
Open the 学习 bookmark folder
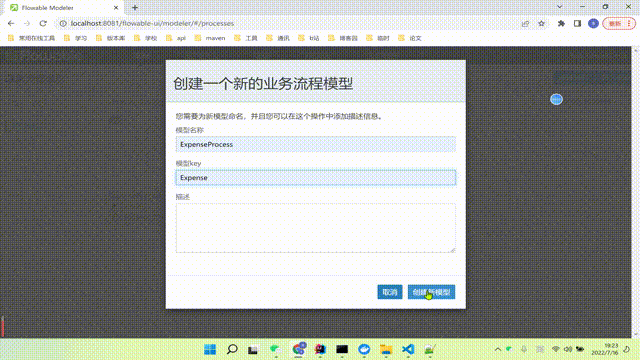(x=76, y=38)
